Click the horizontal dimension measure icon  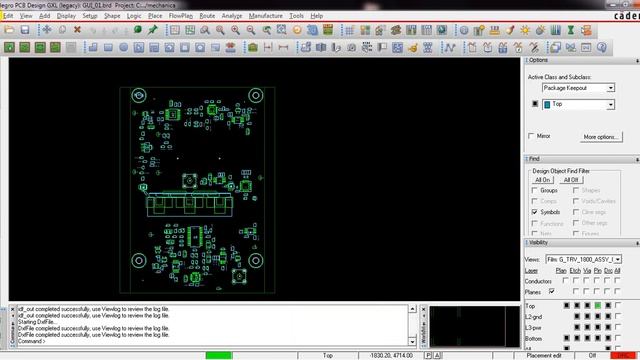(283, 47)
